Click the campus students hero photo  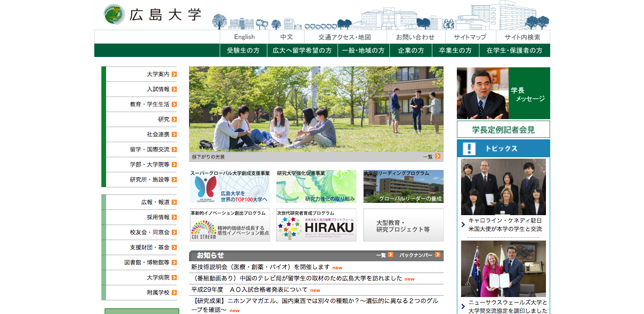coord(316,109)
